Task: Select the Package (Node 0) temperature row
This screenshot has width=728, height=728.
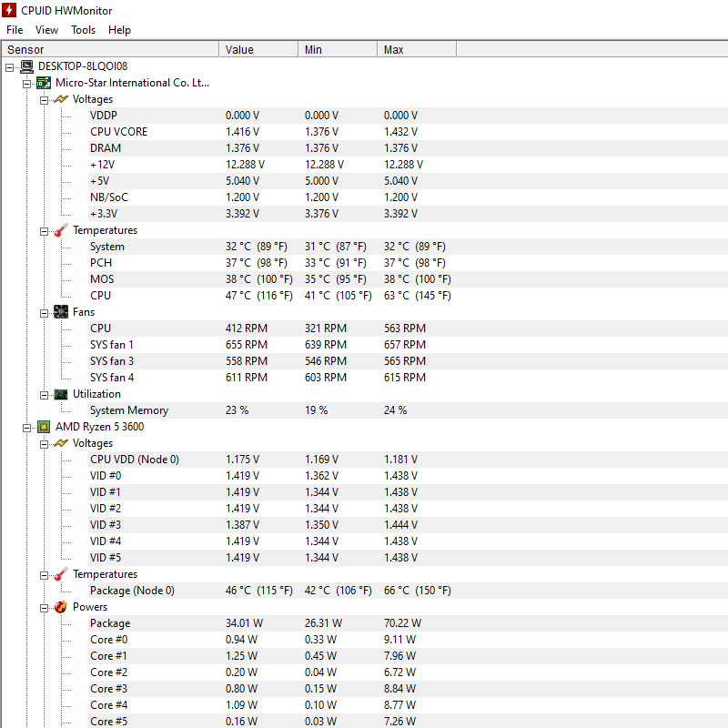Action: coord(408,591)
